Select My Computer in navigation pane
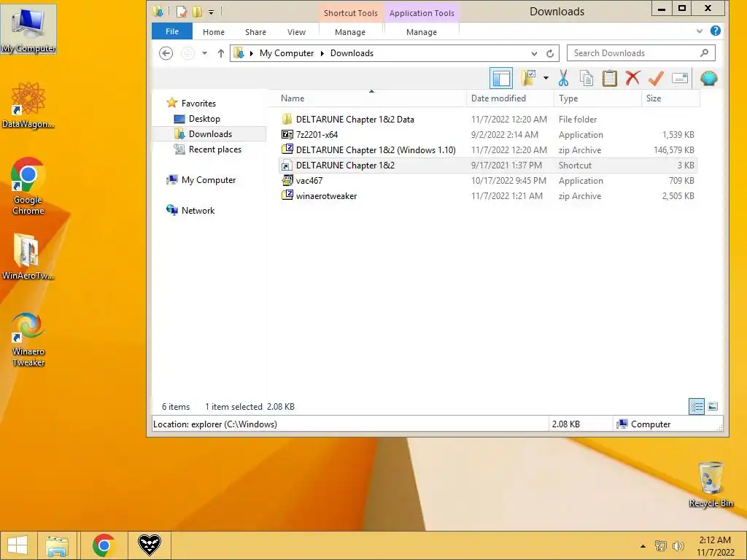This screenshot has height=560, width=747. 208,180
